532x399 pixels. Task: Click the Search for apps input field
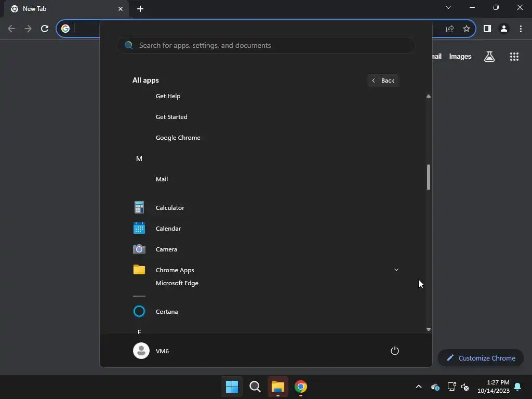(x=266, y=45)
